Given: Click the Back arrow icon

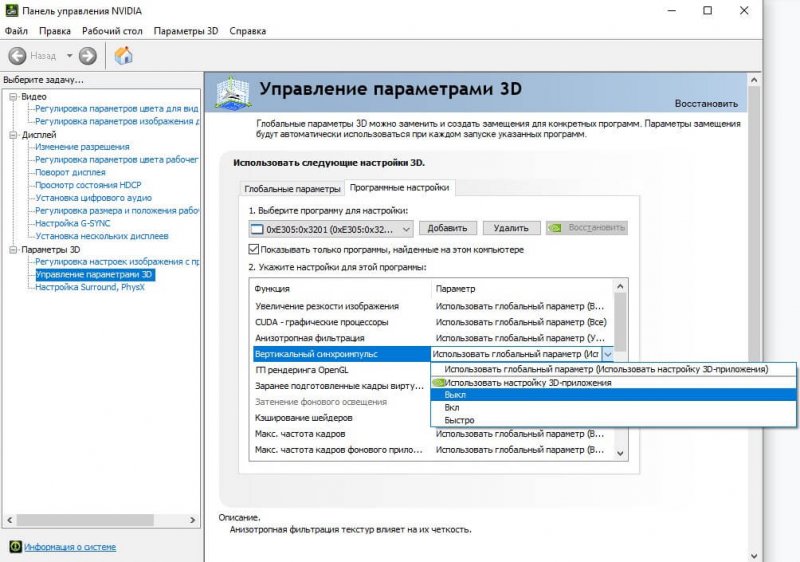Looking at the screenshot, I should [x=17, y=56].
